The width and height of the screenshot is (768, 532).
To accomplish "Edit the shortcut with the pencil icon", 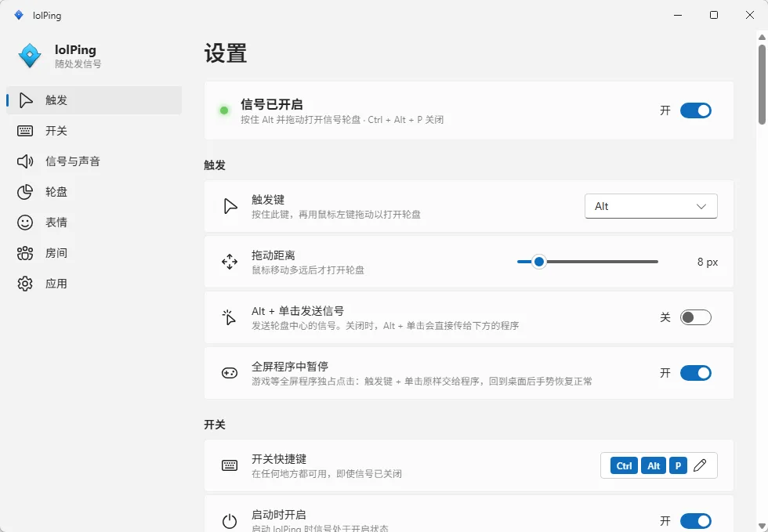I will click(700, 465).
